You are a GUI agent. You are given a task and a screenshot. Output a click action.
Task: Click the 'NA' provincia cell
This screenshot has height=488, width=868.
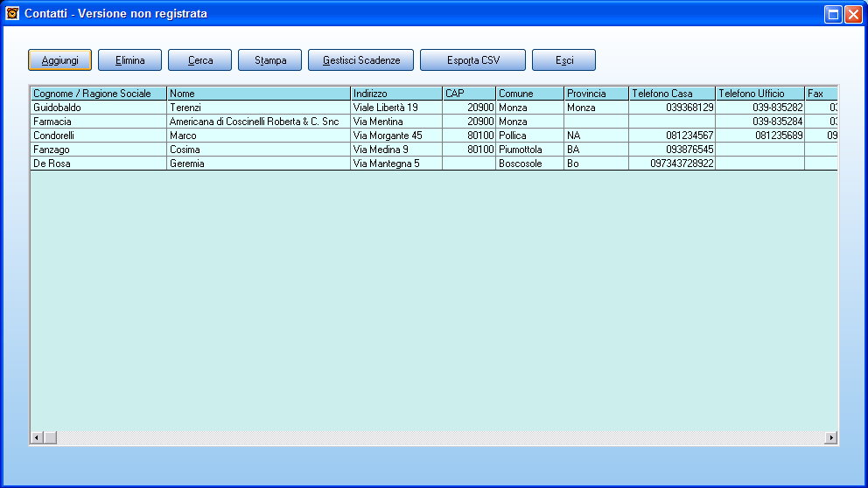point(596,135)
